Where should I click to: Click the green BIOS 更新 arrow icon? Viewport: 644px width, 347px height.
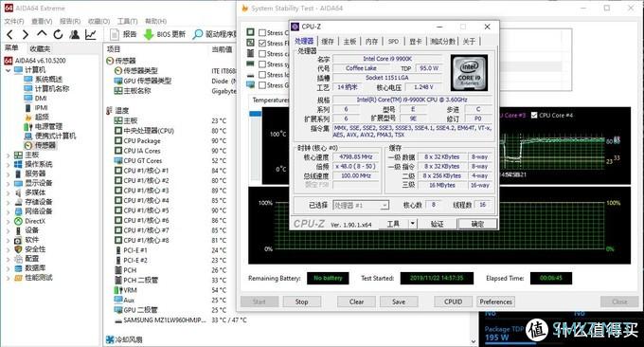[x=149, y=34]
